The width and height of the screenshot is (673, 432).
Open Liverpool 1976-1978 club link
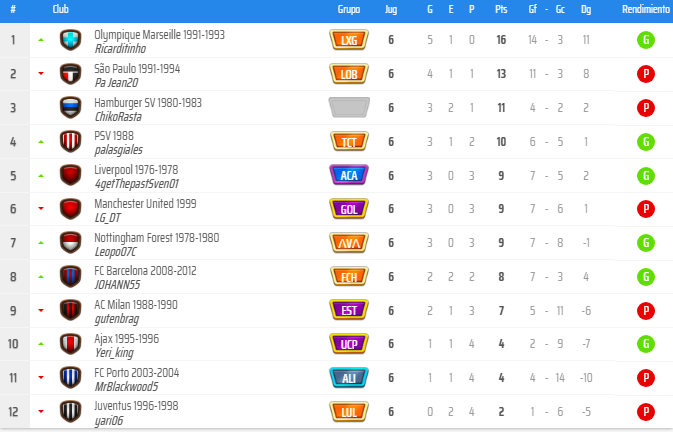(x=136, y=170)
